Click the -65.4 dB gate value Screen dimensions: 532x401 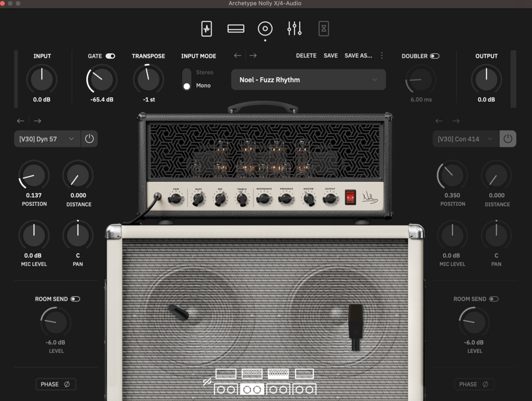click(x=102, y=100)
